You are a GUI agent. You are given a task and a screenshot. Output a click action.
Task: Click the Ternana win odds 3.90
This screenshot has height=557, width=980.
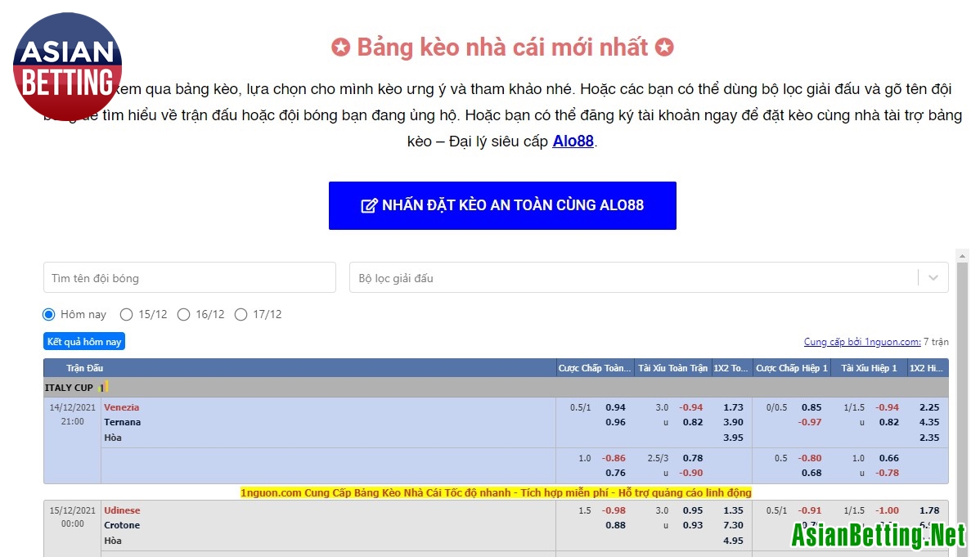(733, 422)
